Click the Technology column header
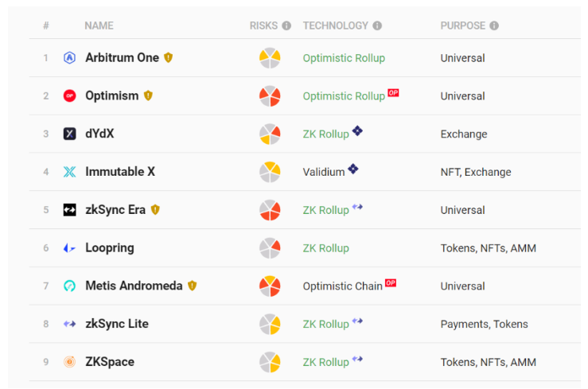 point(336,25)
